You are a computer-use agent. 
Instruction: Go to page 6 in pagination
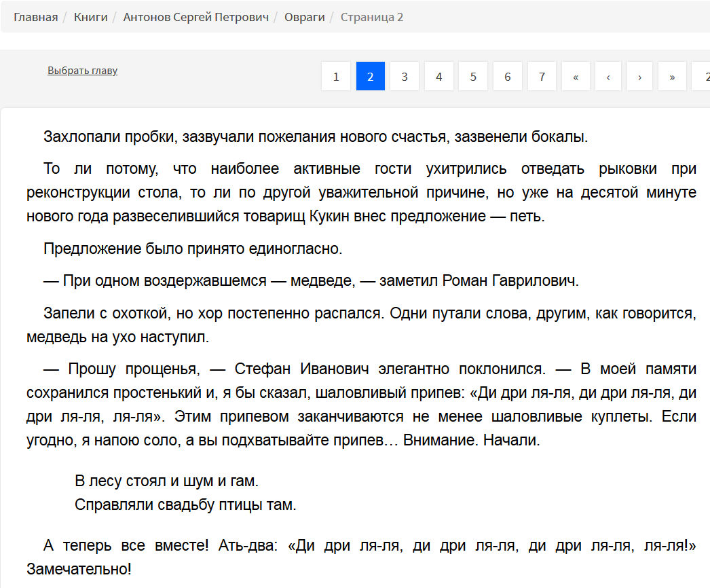[x=508, y=77]
